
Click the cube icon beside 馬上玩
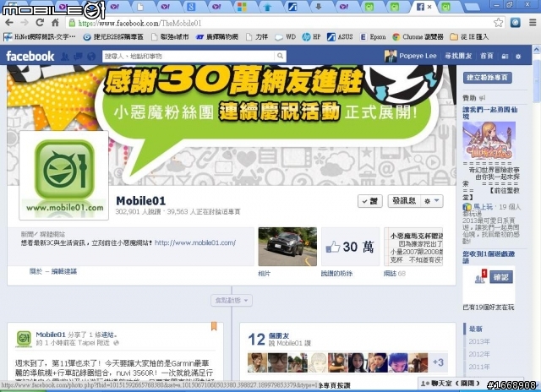(x=467, y=207)
